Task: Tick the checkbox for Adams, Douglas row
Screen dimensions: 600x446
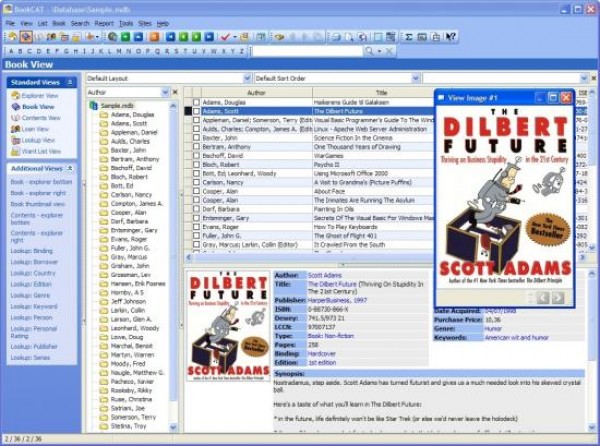Action: pos(197,102)
